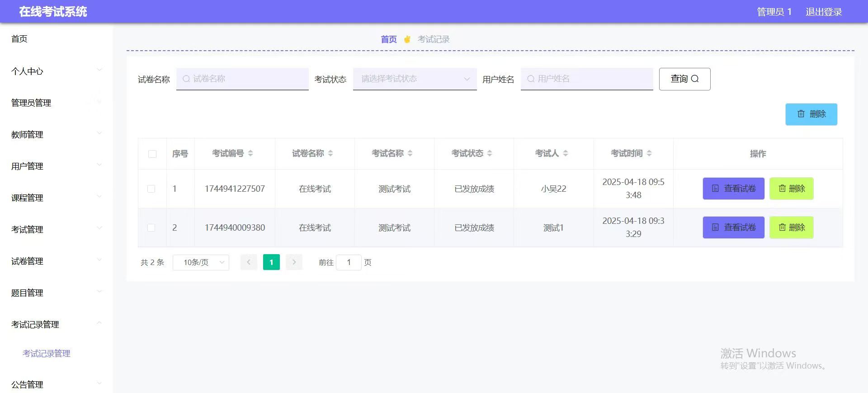The image size is (868, 393).
Task: Expand the 试卷管理 sidebar menu
Action: click(x=56, y=261)
